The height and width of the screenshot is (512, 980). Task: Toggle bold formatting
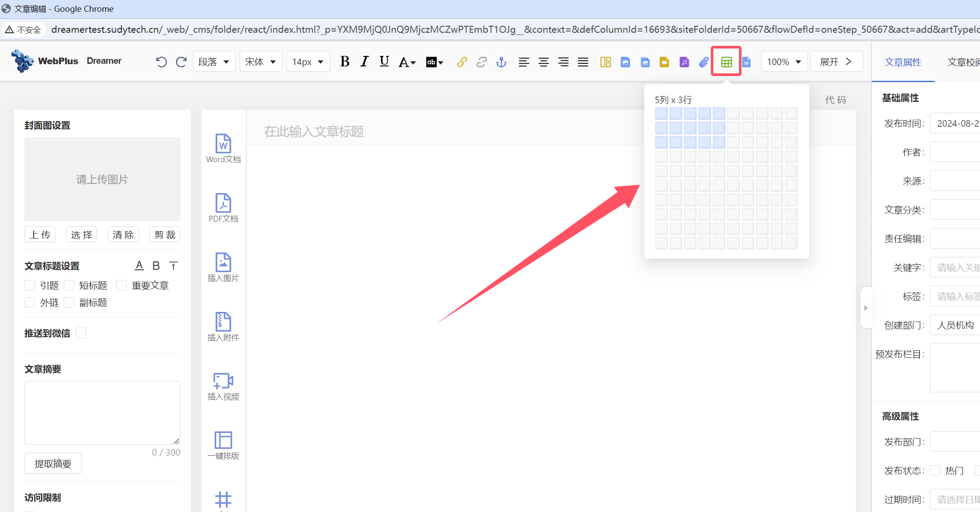[x=345, y=62]
